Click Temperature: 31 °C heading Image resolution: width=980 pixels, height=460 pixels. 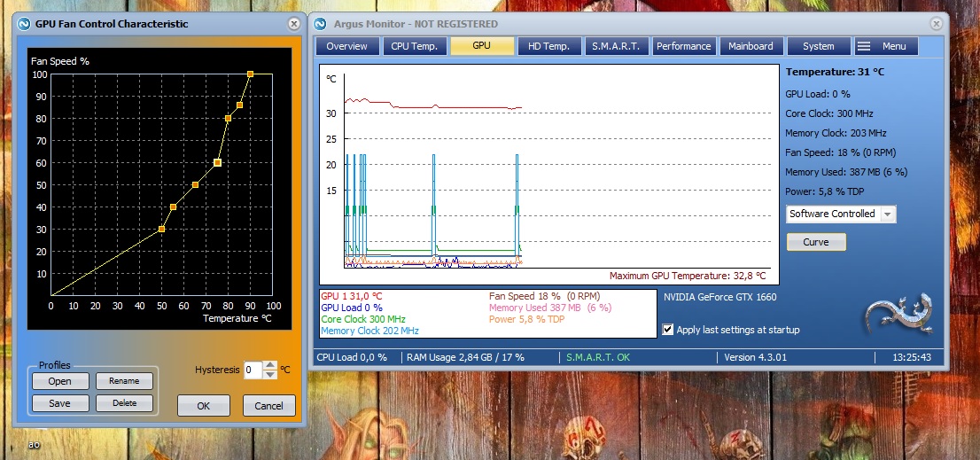pos(835,72)
